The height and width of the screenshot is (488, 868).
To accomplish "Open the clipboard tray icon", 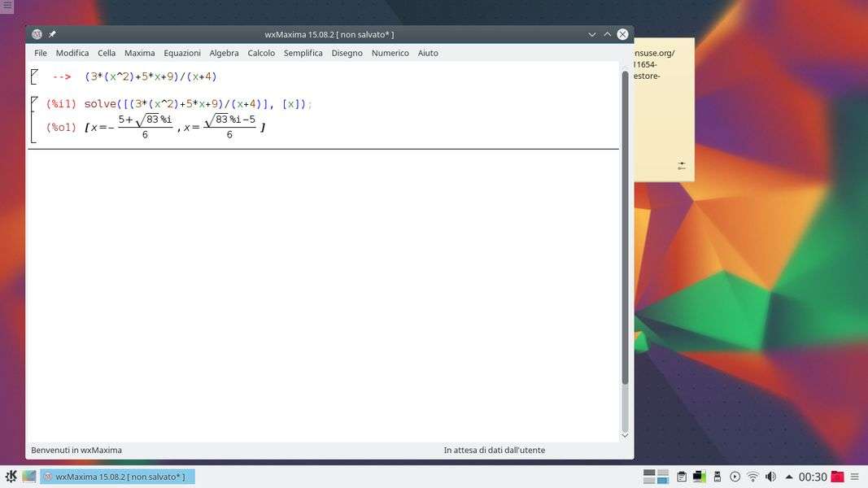I will (x=682, y=477).
